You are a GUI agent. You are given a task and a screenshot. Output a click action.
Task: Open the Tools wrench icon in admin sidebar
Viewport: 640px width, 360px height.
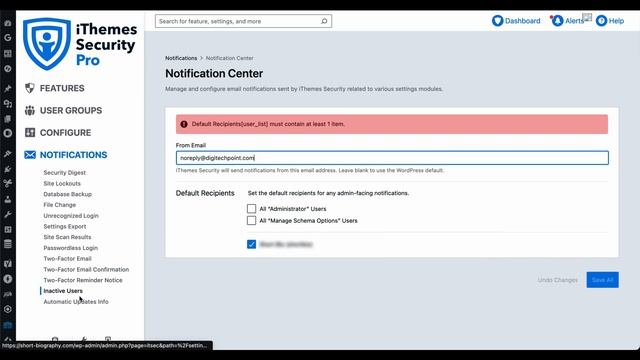(x=8, y=215)
